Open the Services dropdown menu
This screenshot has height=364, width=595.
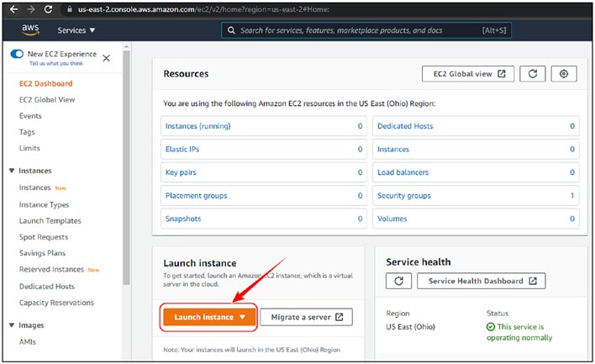coord(76,30)
